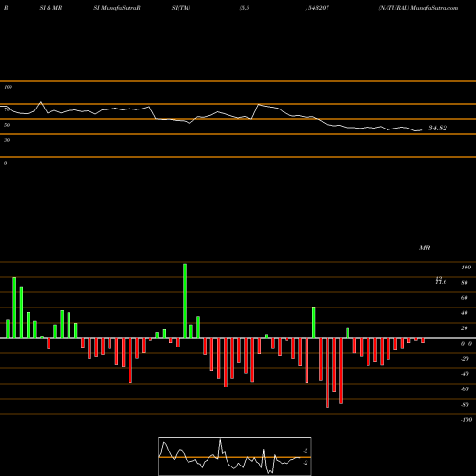Viewport: 476px width, 476px height.
Task: Open the mini overview chart at bottom
Action: coord(235,456)
